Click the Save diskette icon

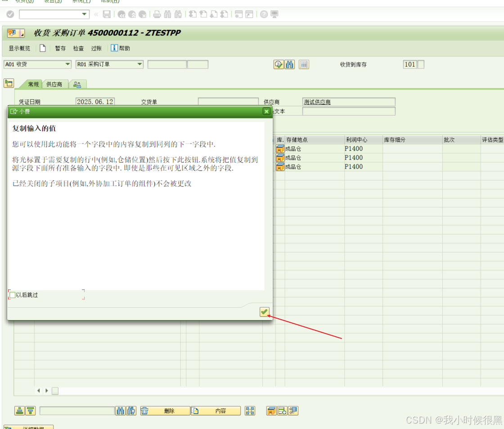pyautogui.click(x=107, y=14)
